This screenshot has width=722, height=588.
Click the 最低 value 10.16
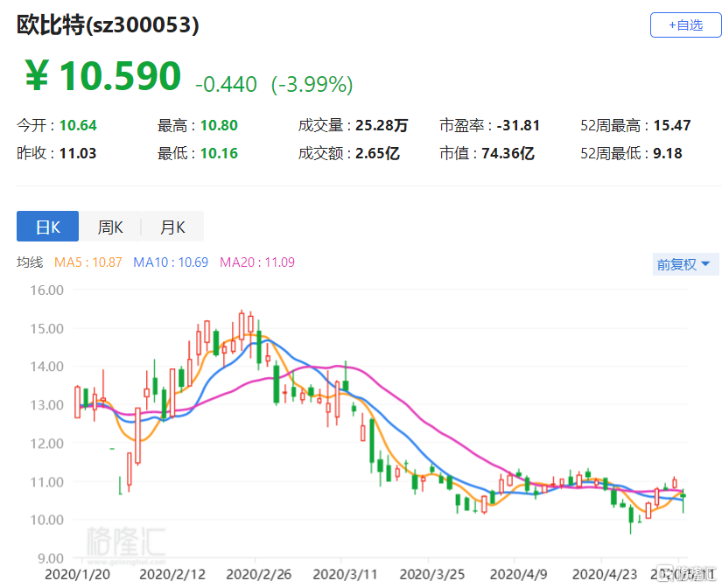[x=219, y=153]
